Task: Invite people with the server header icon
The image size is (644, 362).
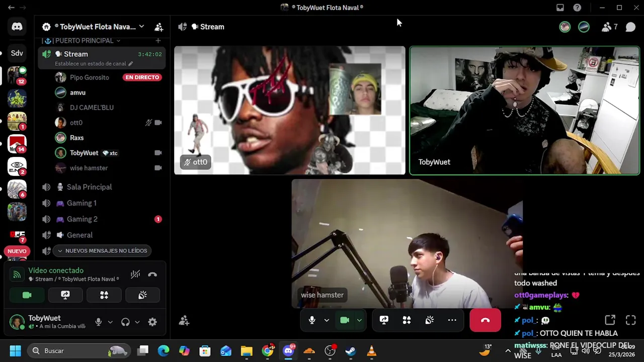Action: coord(158,27)
